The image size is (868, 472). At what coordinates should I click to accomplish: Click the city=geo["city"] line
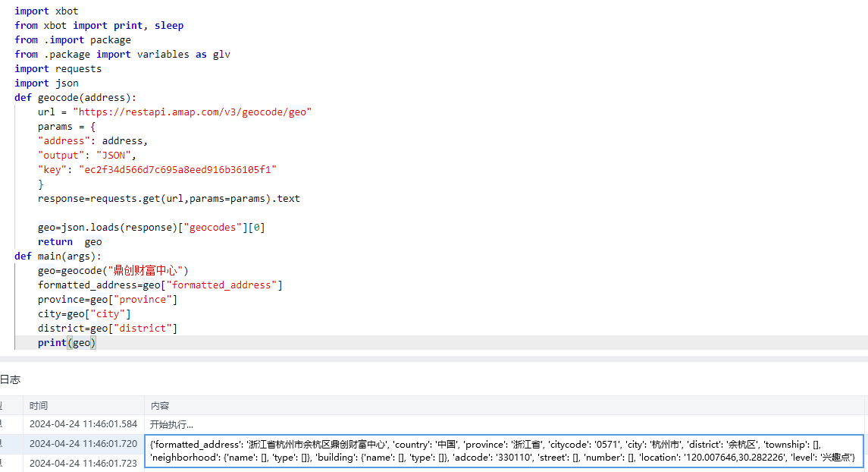[84, 314]
